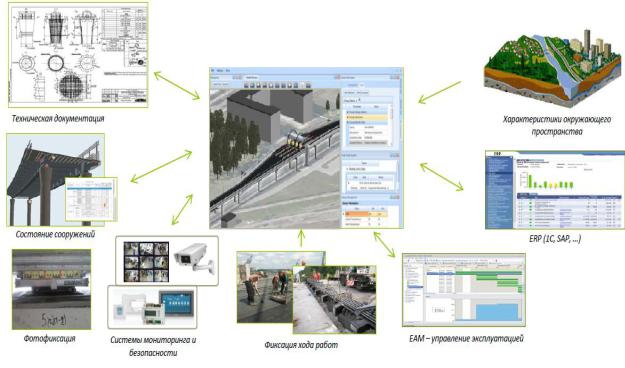Click the 'ERP (1C, SAP, ...)' label
The height and width of the screenshot is (368, 625).
click(x=555, y=239)
